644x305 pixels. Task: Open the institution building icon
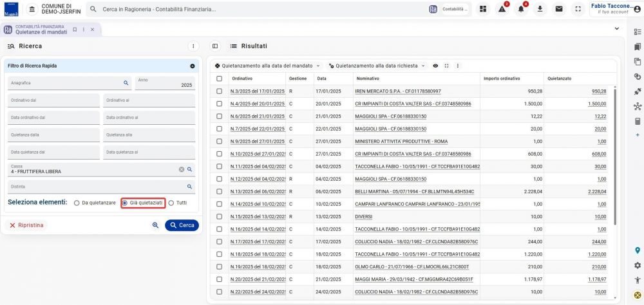32,9
